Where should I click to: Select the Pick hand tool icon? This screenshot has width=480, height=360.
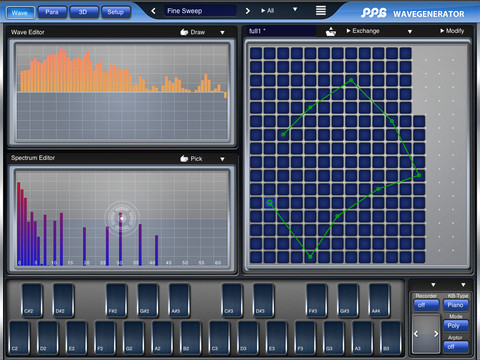point(184,158)
